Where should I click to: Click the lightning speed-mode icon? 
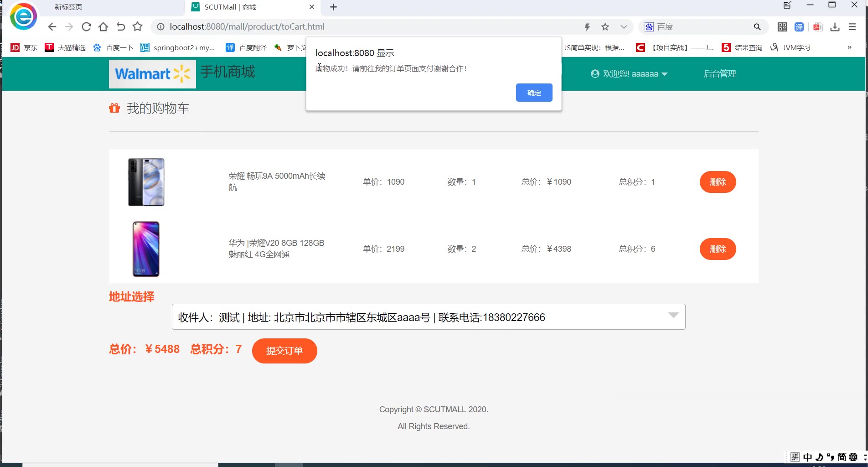(587, 27)
